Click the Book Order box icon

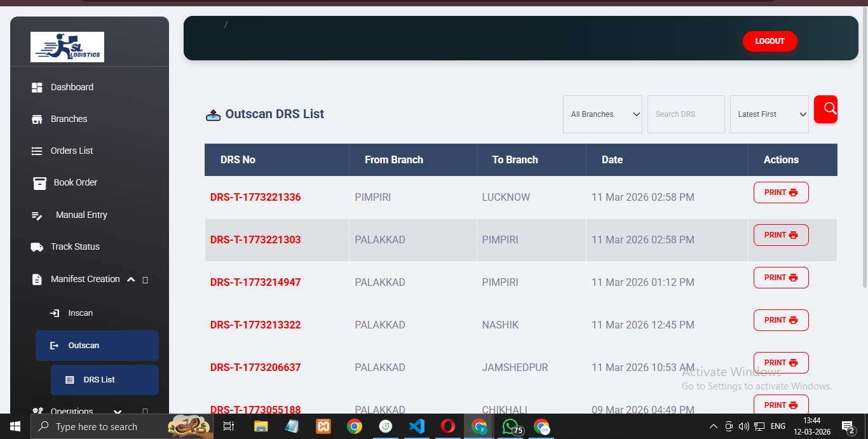39,183
